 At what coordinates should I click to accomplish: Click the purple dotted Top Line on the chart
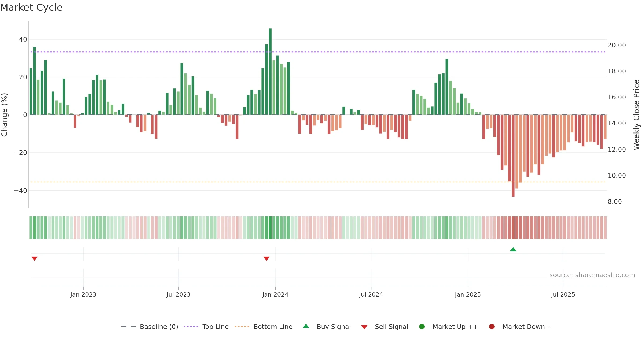[318, 52]
